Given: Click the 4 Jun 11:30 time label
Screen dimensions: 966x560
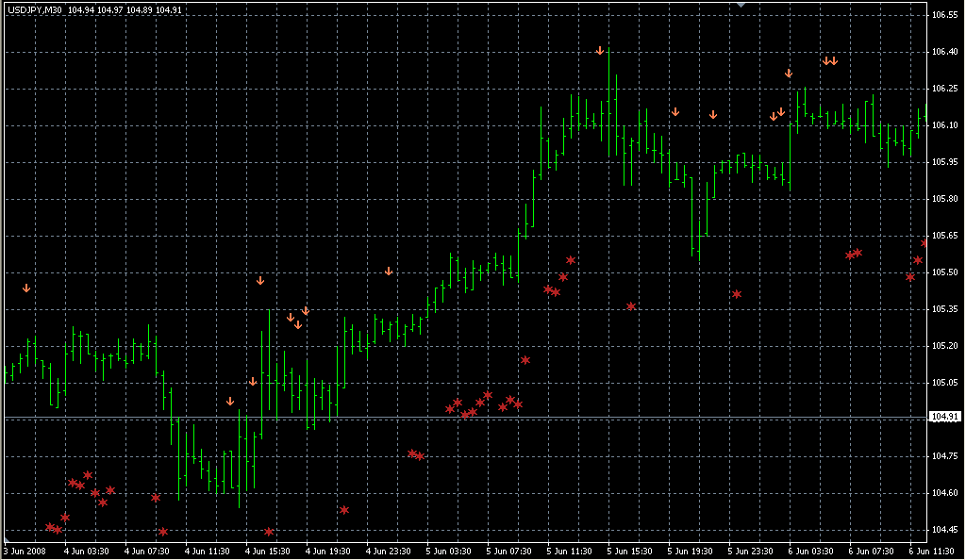Looking at the screenshot, I should 207,551.
